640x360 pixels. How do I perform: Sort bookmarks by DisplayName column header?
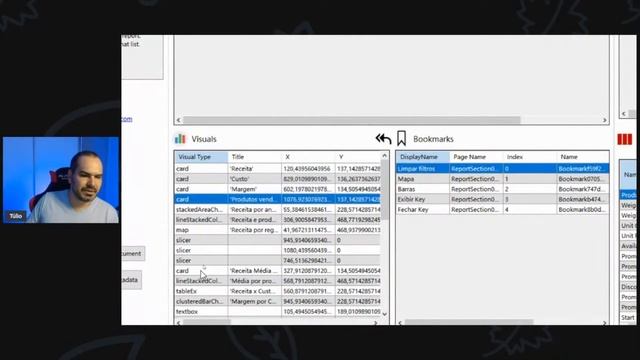[x=423, y=157]
